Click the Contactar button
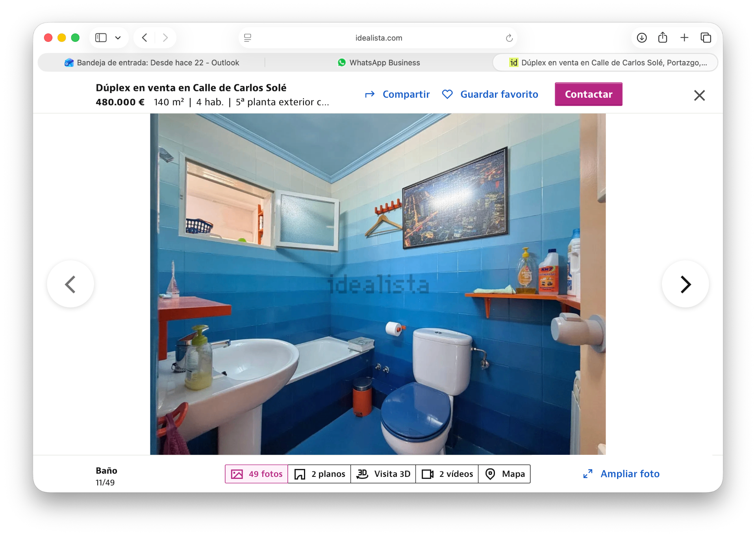Screen dimensions: 756x536 (589, 94)
